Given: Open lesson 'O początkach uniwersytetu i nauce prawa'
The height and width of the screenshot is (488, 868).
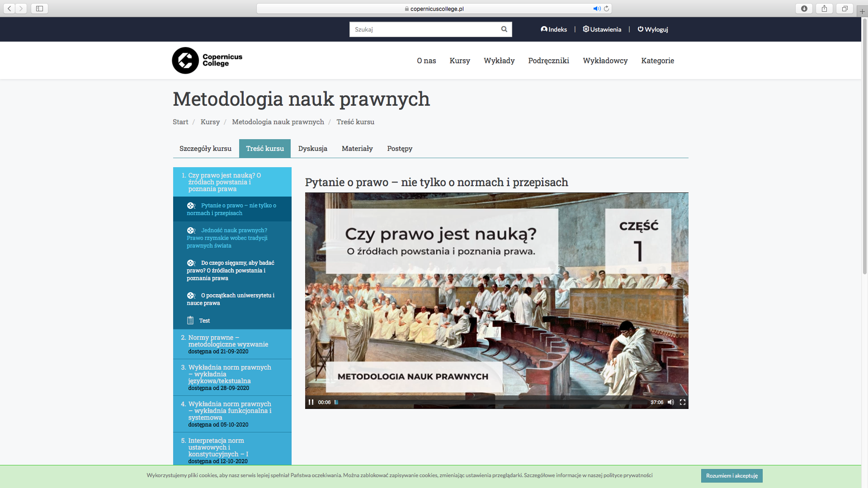Looking at the screenshot, I should pyautogui.click(x=232, y=299).
